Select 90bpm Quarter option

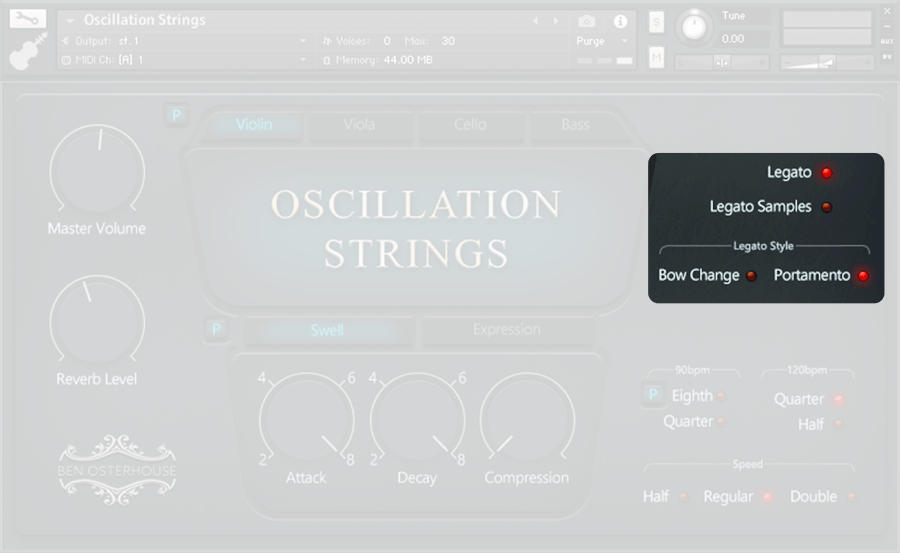pos(721,422)
